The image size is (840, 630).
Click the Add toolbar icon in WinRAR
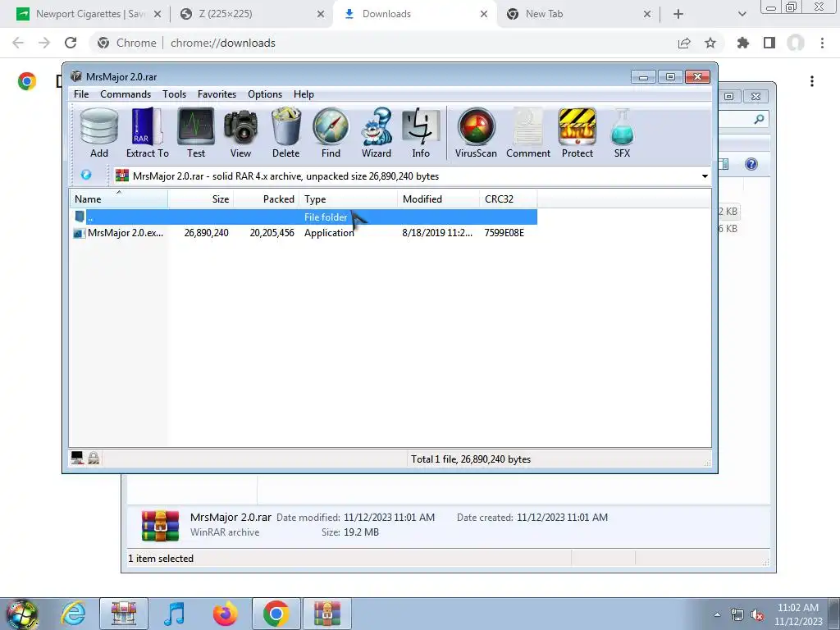pos(99,133)
